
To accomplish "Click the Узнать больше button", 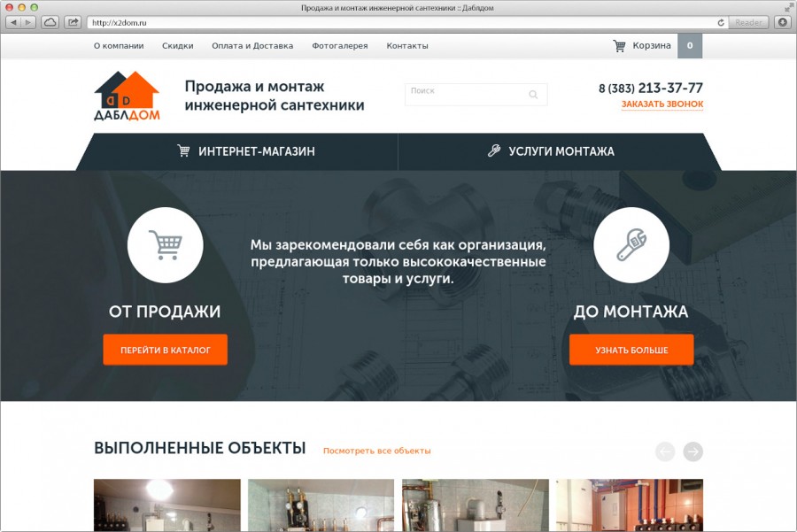I will click(631, 350).
